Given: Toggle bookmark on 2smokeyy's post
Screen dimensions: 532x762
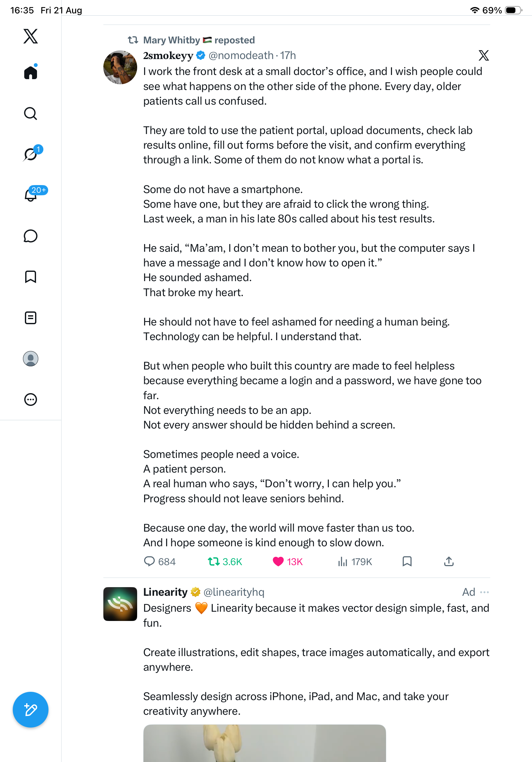Looking at the screenshot, I should pos(407,562).
